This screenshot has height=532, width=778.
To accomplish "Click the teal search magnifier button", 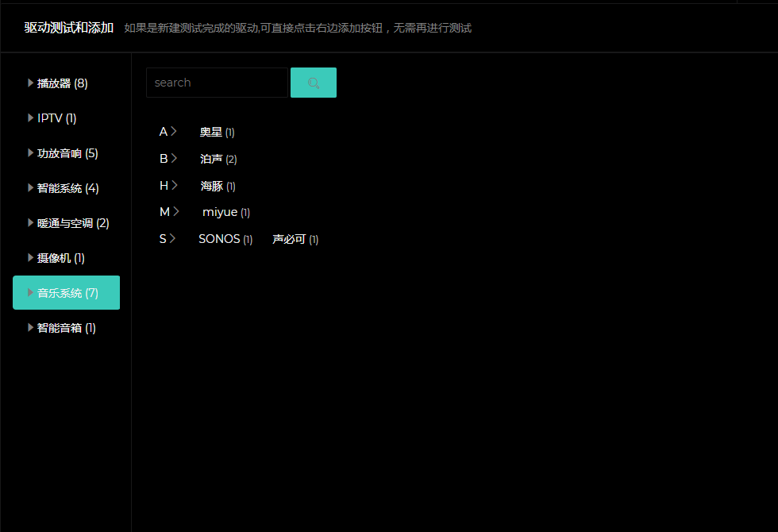I will [x=313, y=83].
